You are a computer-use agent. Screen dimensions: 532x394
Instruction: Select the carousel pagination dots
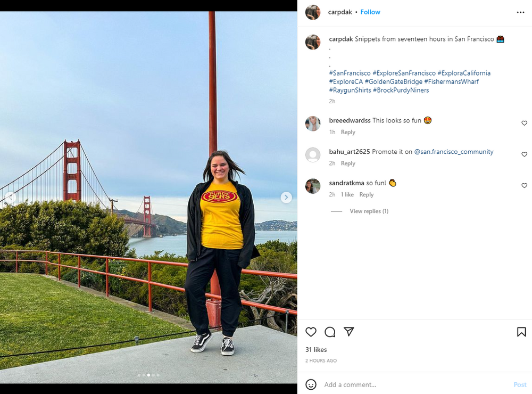(148, 375)
